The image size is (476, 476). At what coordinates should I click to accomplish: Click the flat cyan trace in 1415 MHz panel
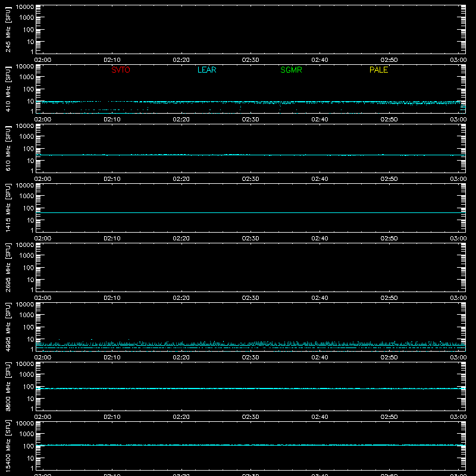pos(250,212)
